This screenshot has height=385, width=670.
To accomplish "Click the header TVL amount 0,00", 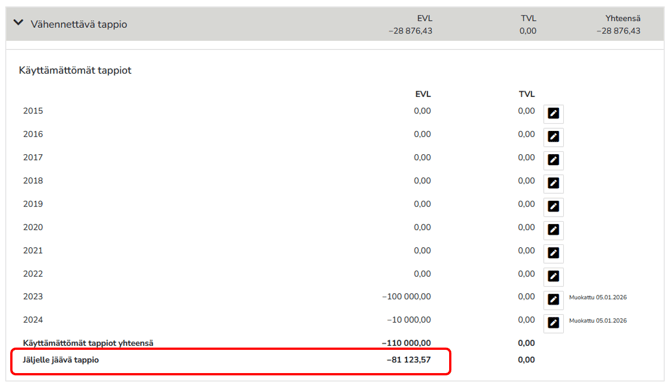I will (528, 31).
